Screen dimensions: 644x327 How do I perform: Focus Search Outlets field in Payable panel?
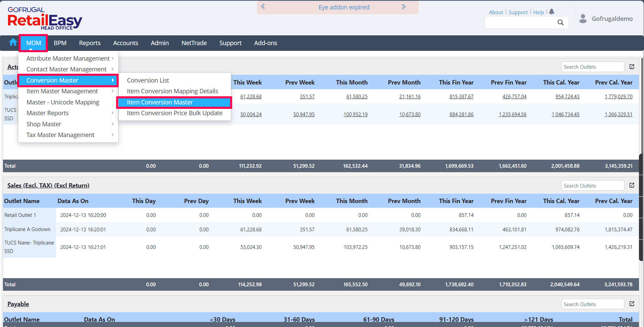click(x=593, y=304)
